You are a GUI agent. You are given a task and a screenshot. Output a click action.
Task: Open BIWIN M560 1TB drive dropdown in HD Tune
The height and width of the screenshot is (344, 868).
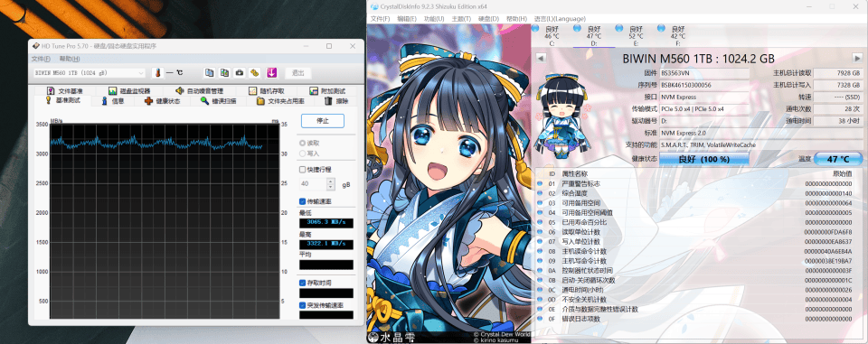click(89, 73)
